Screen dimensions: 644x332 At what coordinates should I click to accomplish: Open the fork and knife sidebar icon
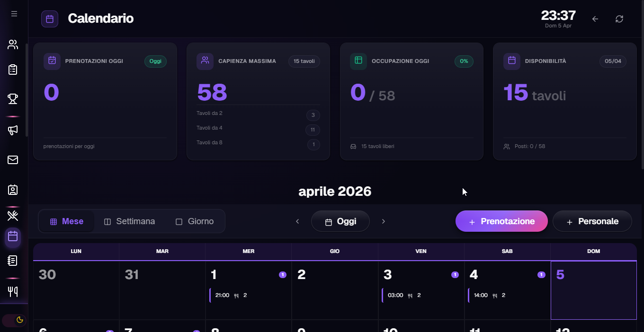pos(13,291)
